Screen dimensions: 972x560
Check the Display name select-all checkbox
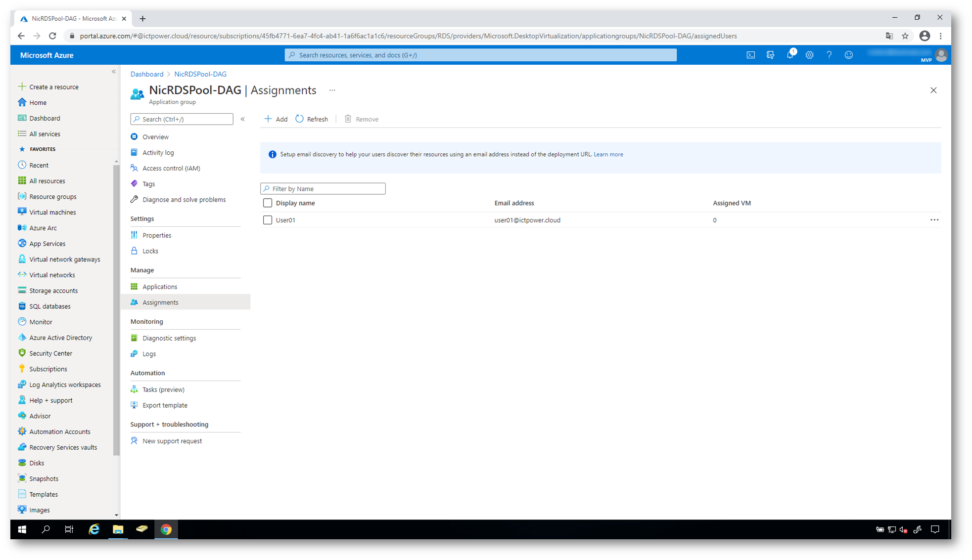tap(268, 203)
